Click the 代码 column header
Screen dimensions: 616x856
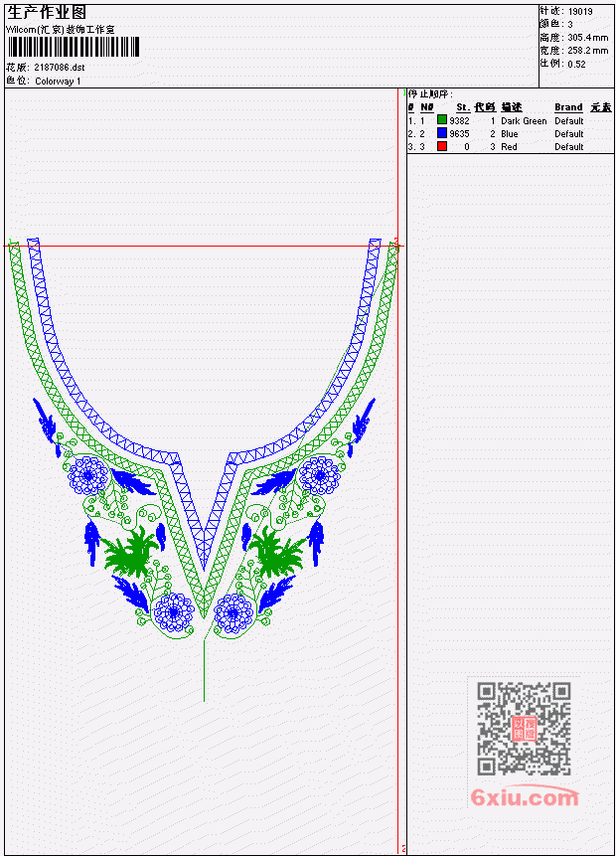click(x=485, y=107)
